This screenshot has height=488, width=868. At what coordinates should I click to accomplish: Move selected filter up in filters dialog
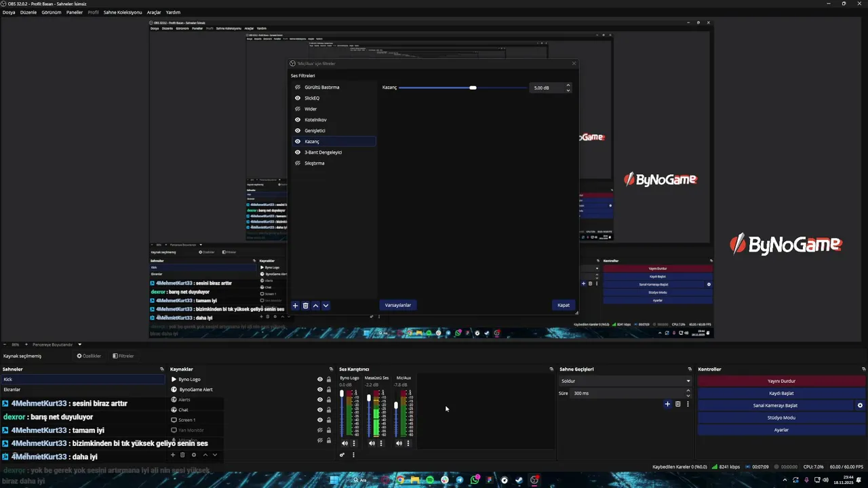tap(315, 306)
